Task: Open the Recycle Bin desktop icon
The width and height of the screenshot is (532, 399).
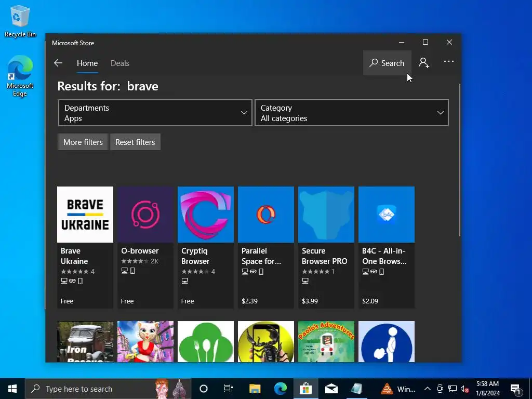Action: coord(20,21)
